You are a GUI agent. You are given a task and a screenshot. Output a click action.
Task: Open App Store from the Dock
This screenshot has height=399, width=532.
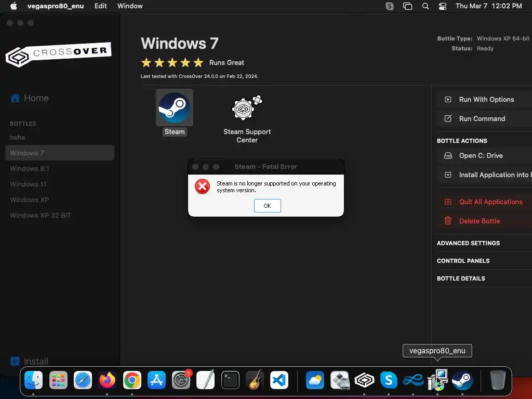click(156, 380)
